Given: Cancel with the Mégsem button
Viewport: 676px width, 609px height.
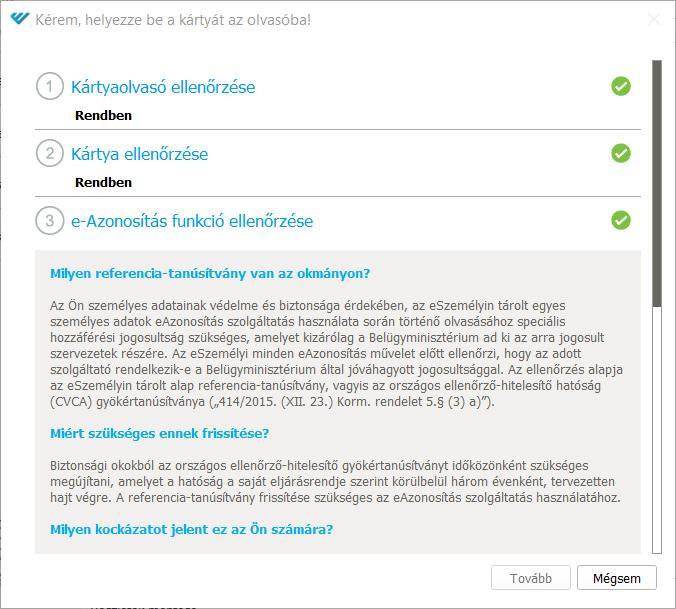Looking at the screenshot, I should [x=617, y=578].
